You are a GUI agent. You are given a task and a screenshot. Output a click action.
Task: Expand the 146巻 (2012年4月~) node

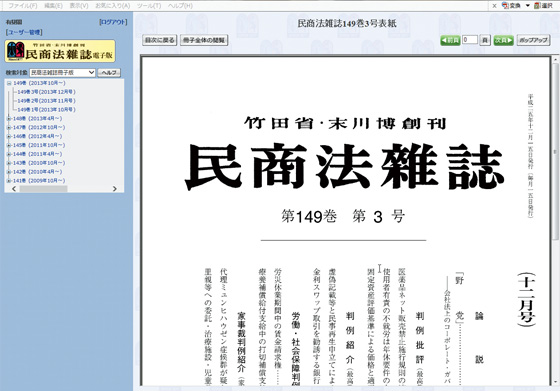pyautogui.click(x=9, y=136)
